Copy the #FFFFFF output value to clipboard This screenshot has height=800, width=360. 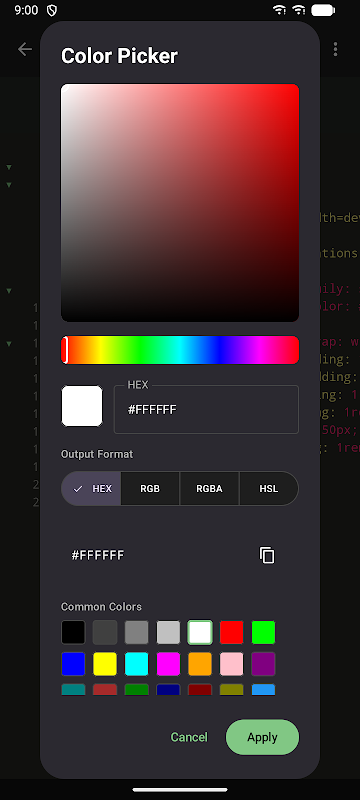pyautogui.click(x=267, y=555)
